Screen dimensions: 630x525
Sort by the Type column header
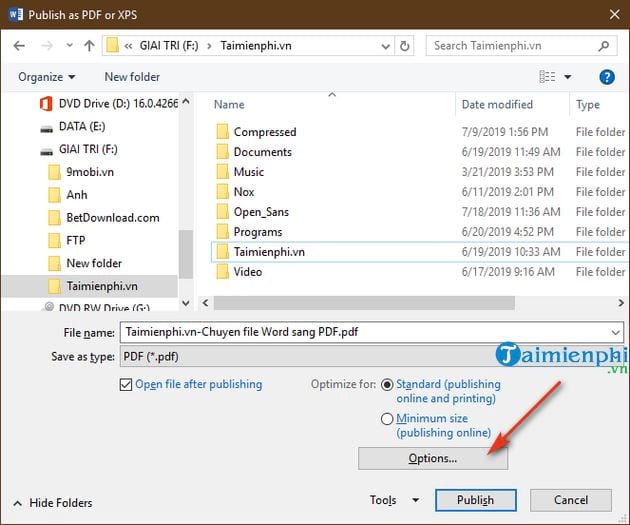pyautogui.click(x=588, y=104)
